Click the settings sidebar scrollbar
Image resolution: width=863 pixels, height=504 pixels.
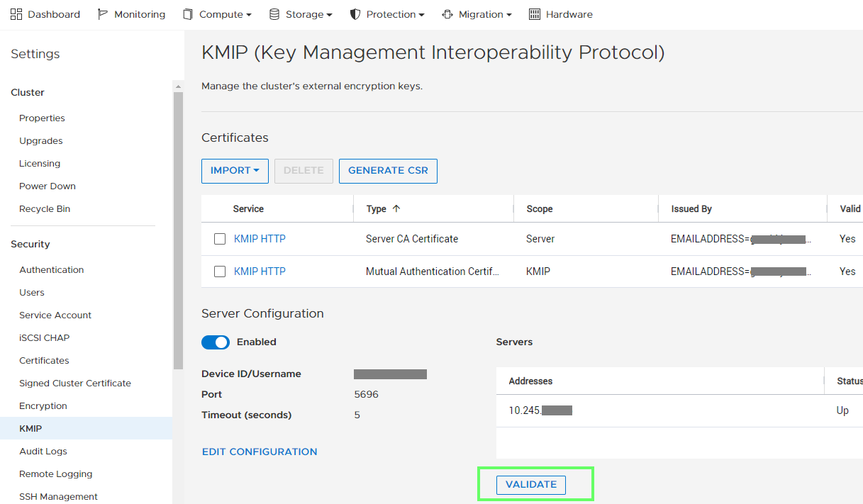coord(178,227)
